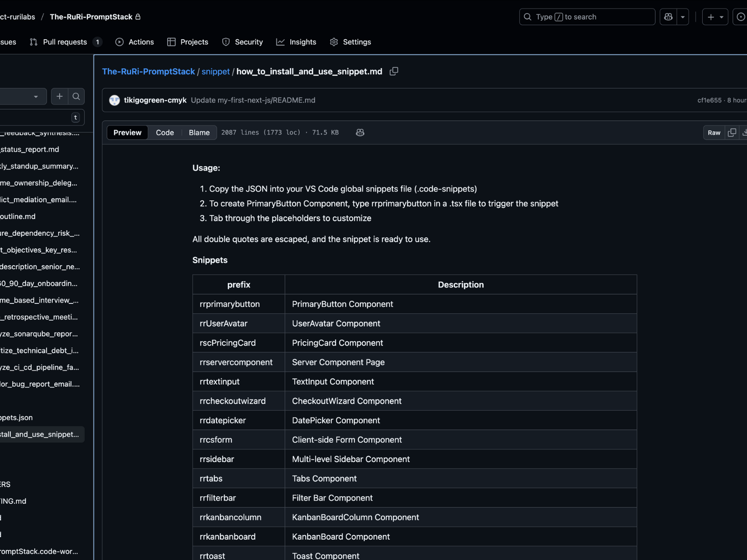Search files magnifier in sidebar

(x=76, y=97)
